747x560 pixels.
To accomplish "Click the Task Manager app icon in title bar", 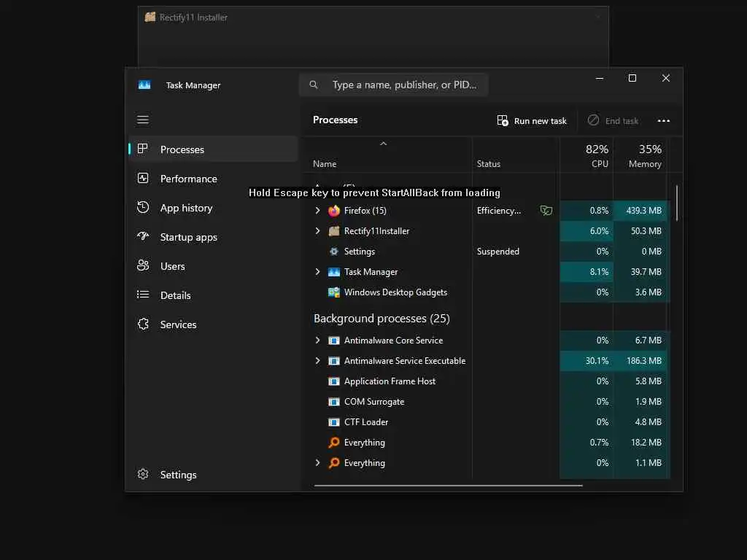I will tap(144, 85).
